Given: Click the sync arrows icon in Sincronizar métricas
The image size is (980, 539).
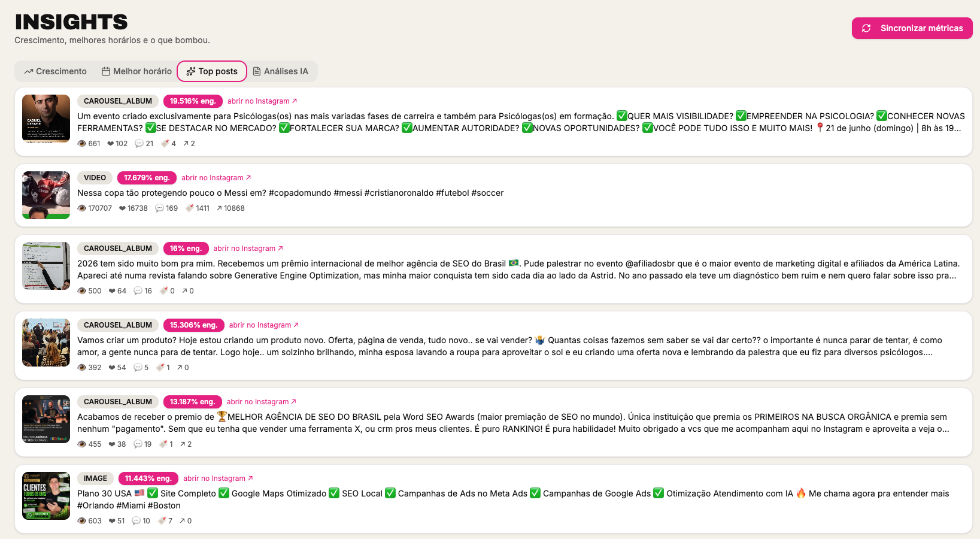Looking at the screenshot, I should [x=866, y=28].
